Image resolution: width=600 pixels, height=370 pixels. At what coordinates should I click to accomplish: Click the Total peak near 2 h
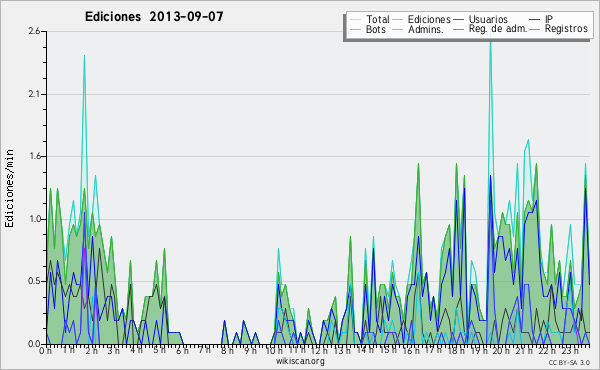[x=84, y=56]
